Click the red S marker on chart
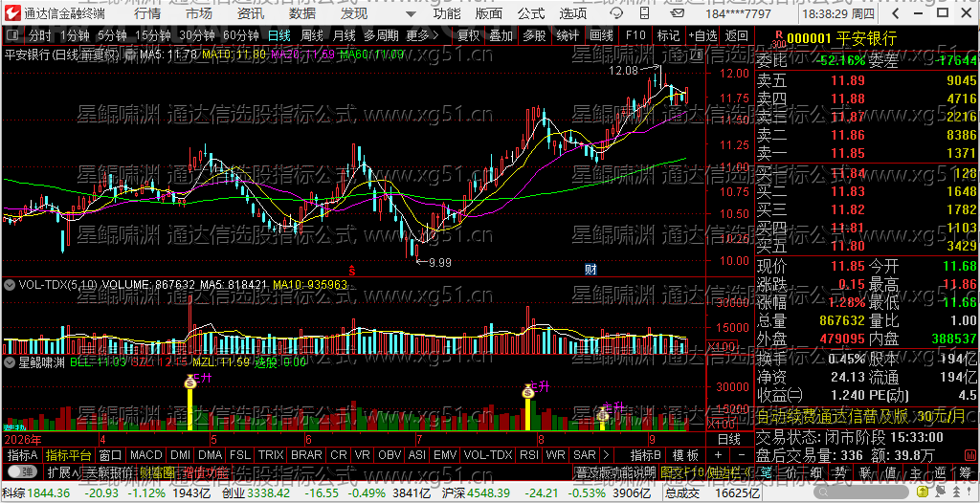Screen dimensions: 980x503 [352, 271]
